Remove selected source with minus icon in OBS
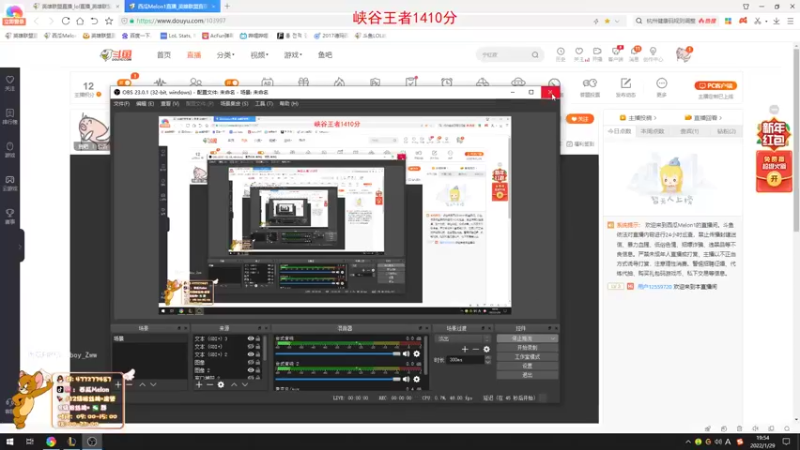The width and height of the screenshot is (800, 450). point(210,384)
